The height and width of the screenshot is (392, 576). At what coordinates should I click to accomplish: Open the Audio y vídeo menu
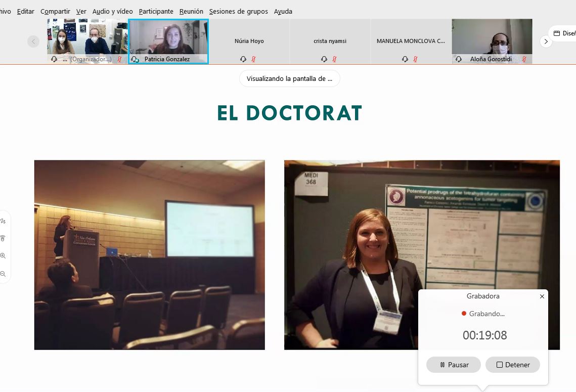[x=112, y=11]
